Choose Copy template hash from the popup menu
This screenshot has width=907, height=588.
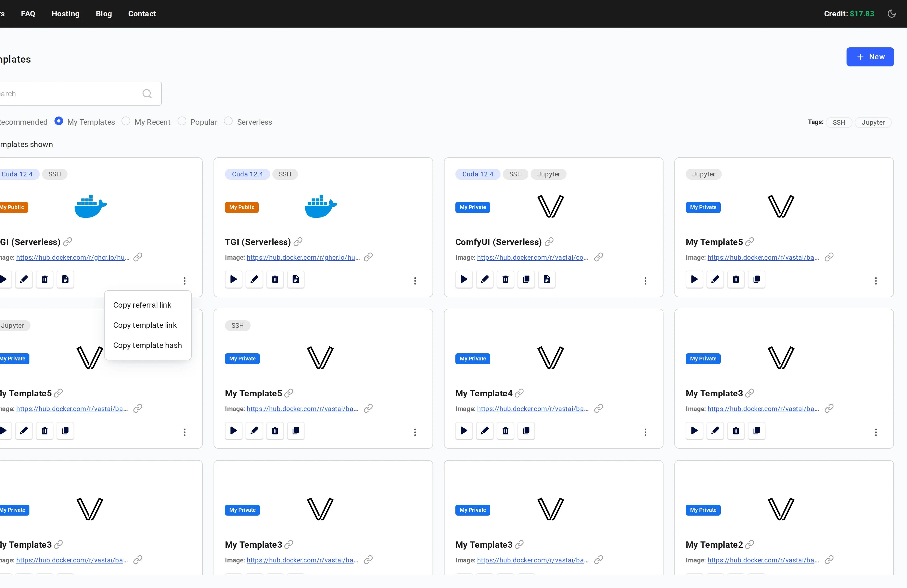(148, 345)
